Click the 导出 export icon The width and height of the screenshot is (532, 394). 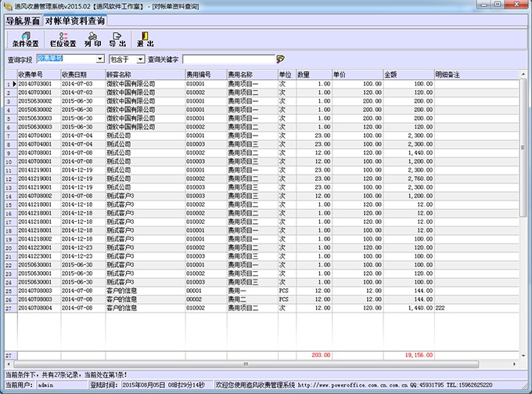point(117,38)
